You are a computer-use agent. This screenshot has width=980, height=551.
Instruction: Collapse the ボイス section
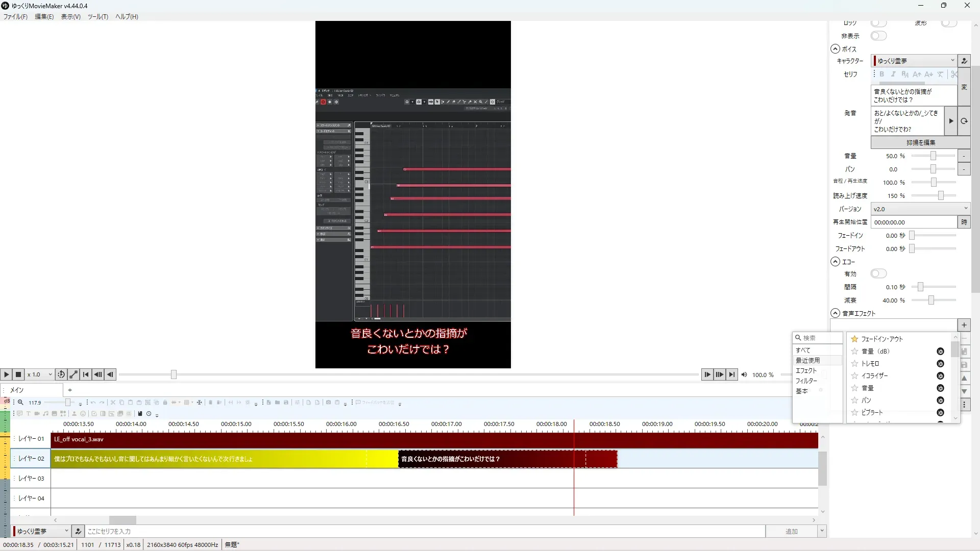click(x=835, y=49)
